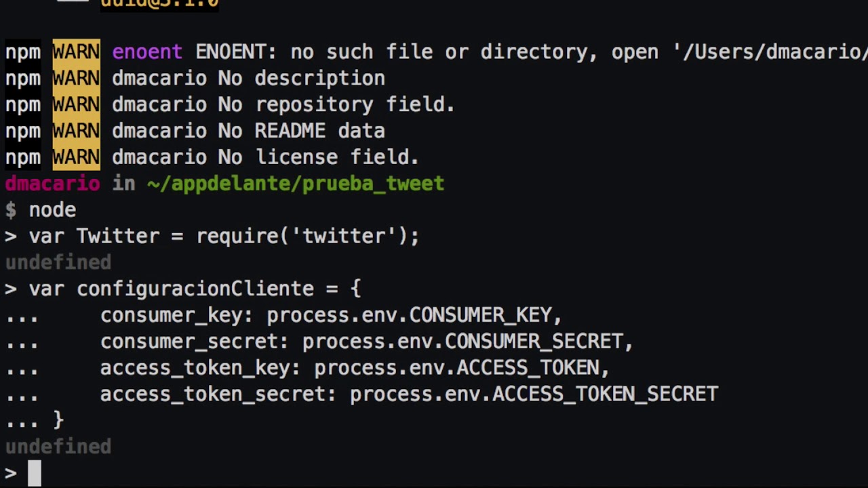Click the block cursor at the bottom prompt

(x=35, y=473)
